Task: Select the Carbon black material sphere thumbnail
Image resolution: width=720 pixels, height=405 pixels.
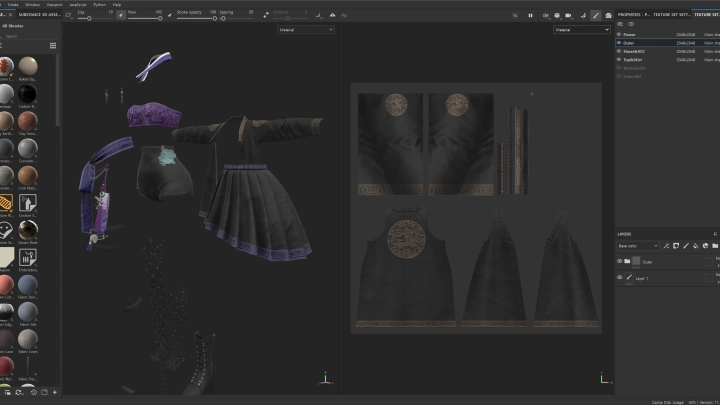Action: click(28, 94)
